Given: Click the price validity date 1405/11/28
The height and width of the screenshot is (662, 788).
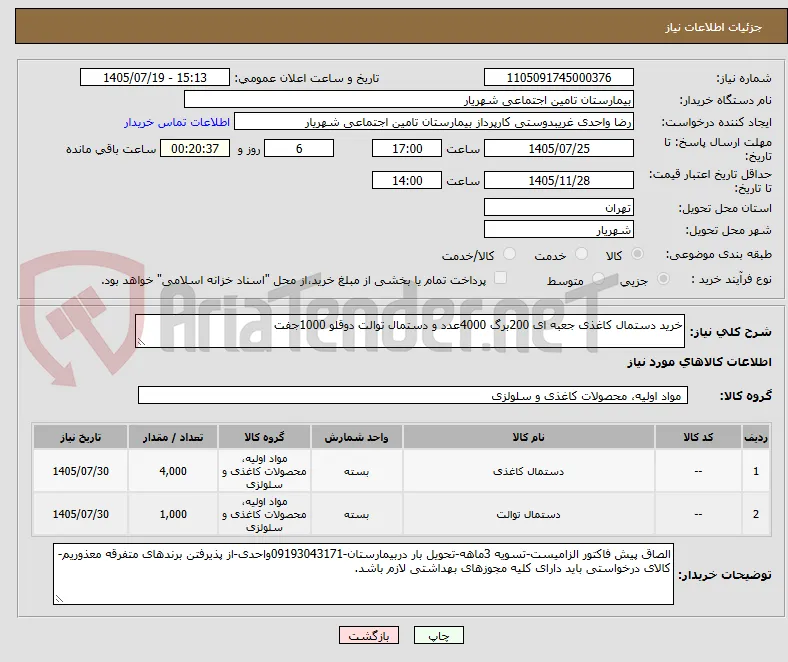Looking at the screenshot, I should click(x=558, y=180).
